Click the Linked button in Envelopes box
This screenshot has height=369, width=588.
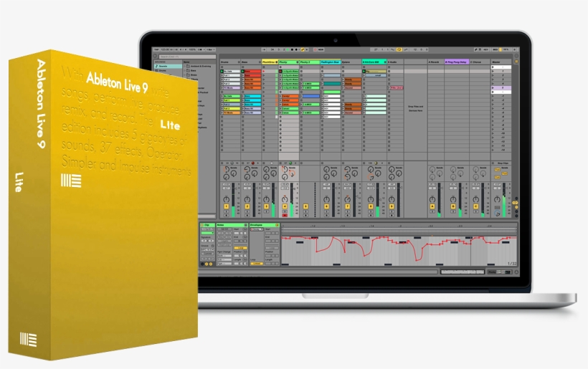click(x=257, y=264)
